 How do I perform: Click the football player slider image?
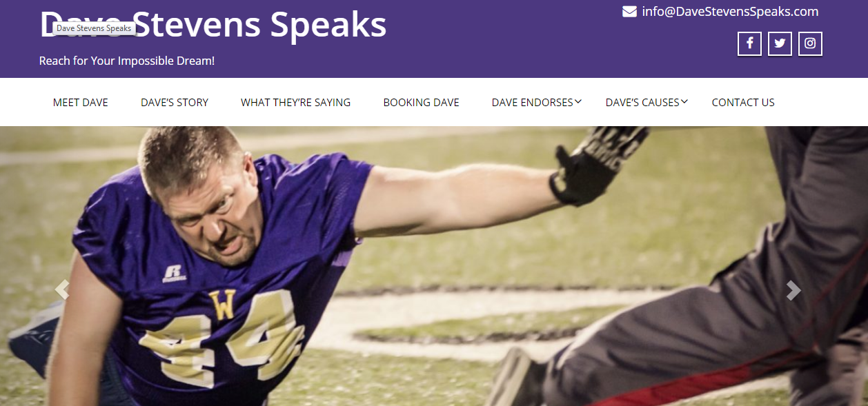(434, 266)
